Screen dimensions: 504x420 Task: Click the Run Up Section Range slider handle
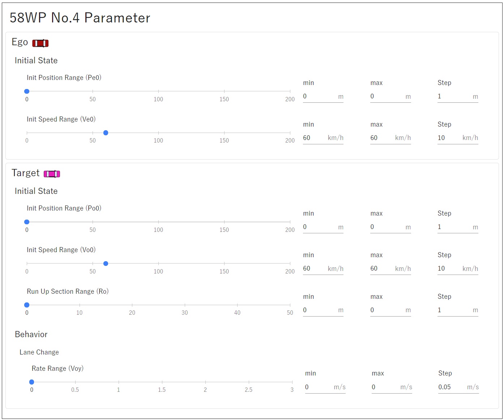tap(27, 305)
